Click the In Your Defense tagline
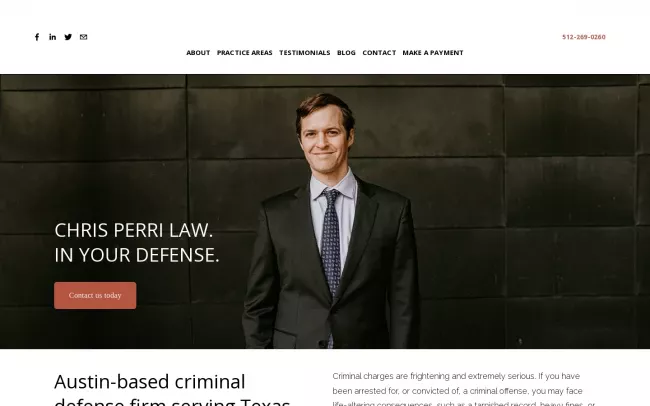 137,255
